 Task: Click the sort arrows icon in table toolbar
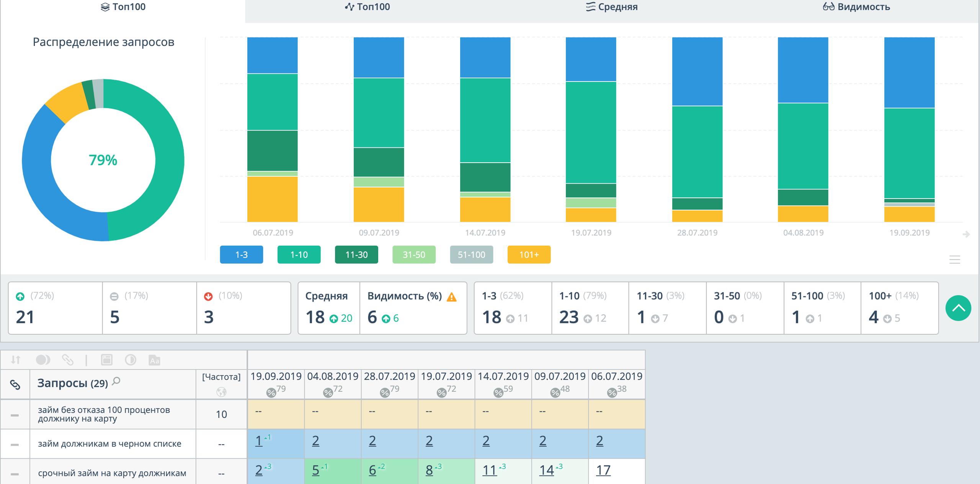tap(16, 360)
